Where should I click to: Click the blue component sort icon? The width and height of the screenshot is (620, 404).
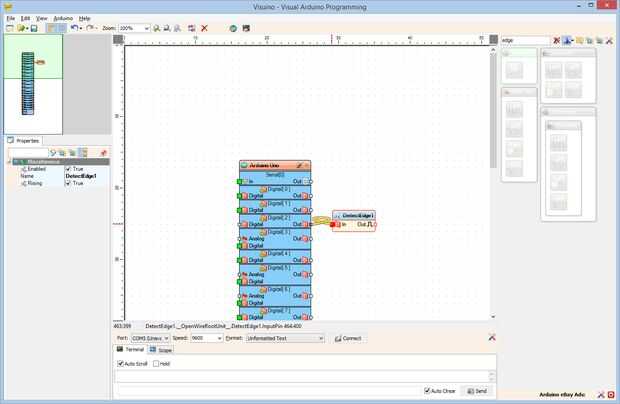point(567,40)
